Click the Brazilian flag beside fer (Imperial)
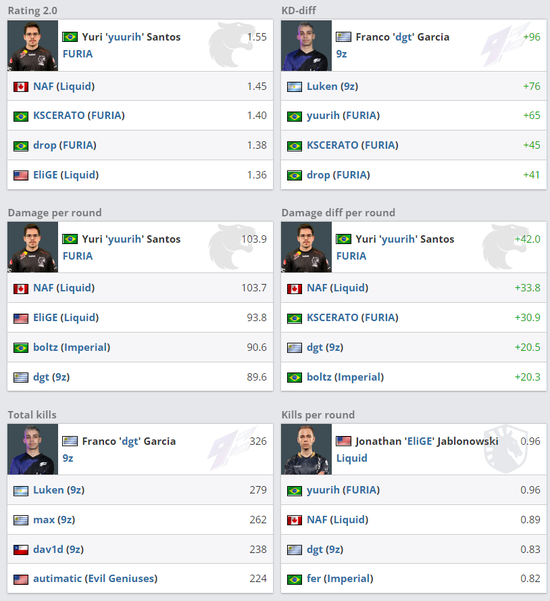The image size is (550, 601). click(294, 579)
